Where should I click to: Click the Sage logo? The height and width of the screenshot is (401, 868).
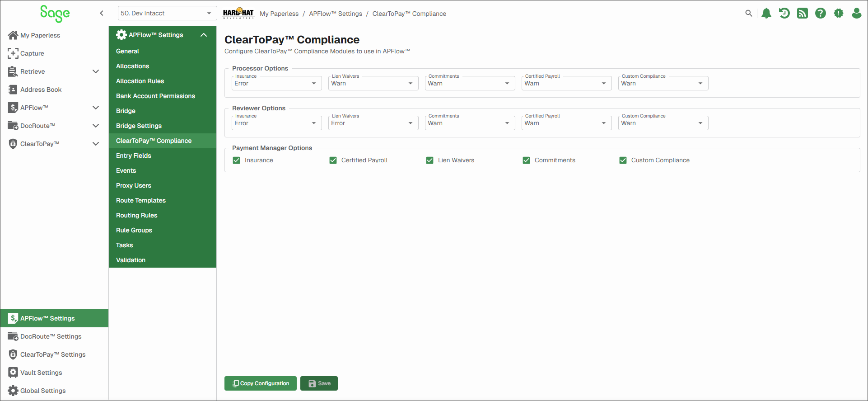(x=55, y=14)
